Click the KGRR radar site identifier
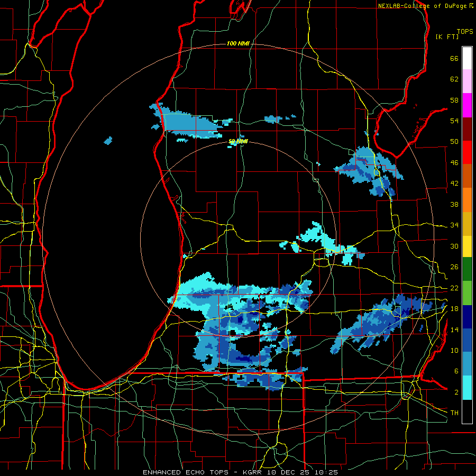The height and width of the screenshot is (476, 476). click(x=253, y=472)
